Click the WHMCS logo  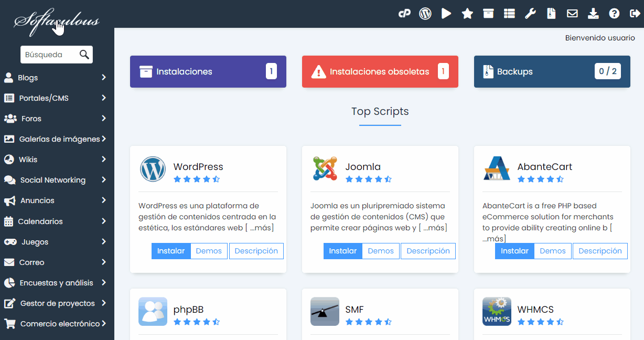point(497,312)
